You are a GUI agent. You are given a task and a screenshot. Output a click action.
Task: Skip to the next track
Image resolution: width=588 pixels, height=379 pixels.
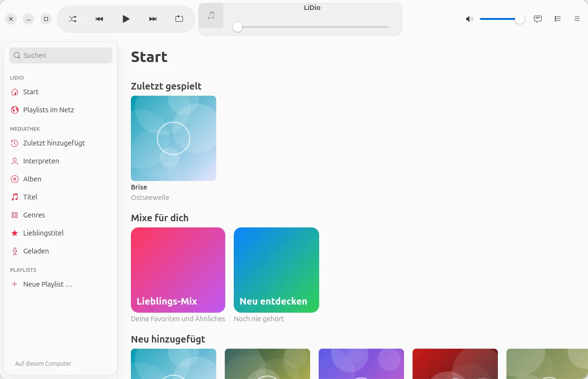pyautogui.click(x=153, y=19)
